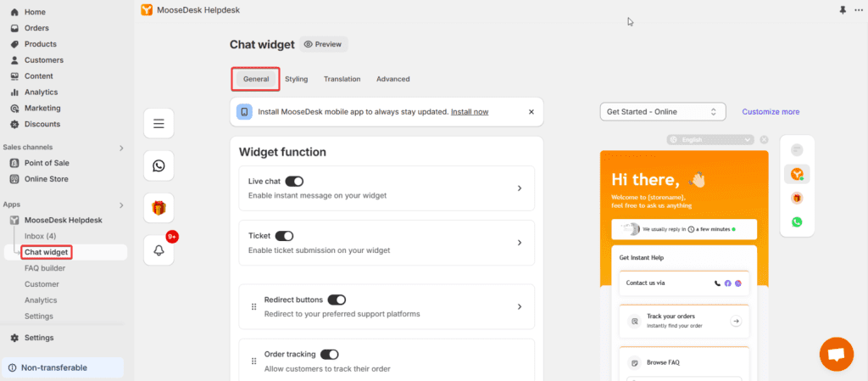
Task: Click the MooseDesk orange logo in header
Action: 147,10
